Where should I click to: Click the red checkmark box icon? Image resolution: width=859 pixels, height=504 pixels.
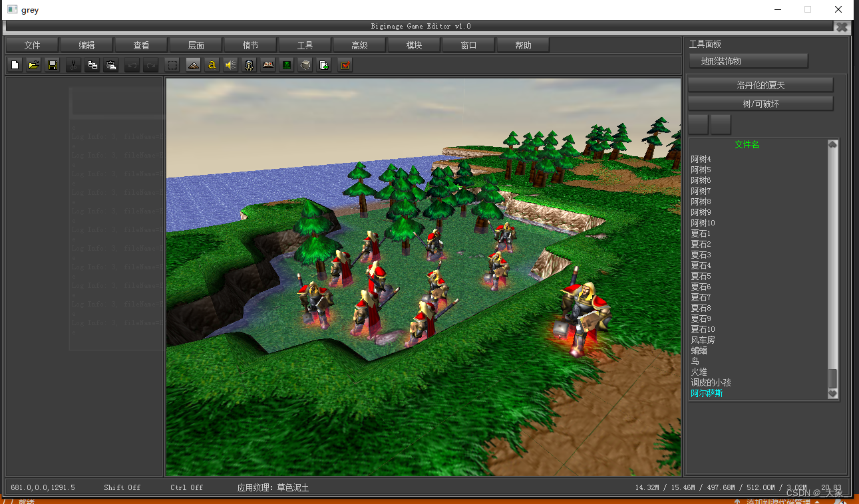345,65
